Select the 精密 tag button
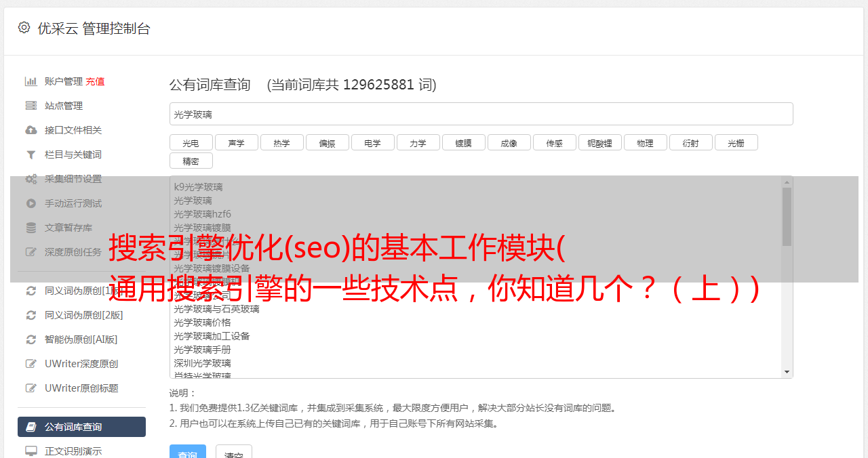 (x=191, y=161)
